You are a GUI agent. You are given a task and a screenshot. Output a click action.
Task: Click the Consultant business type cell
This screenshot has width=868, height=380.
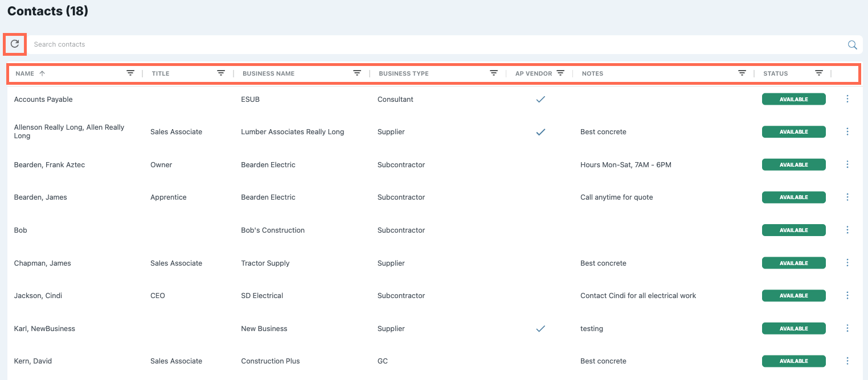coord(395,99)
